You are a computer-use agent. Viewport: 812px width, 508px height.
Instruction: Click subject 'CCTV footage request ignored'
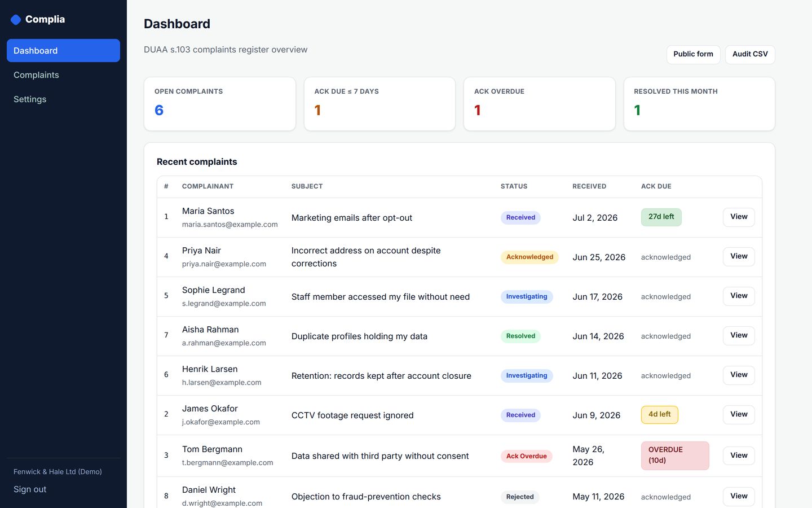352,415
